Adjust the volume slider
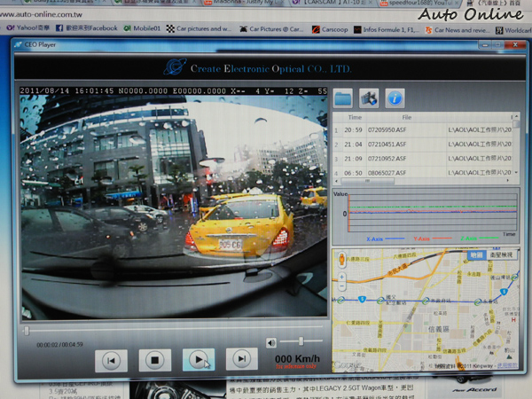Viewport: 532px width, 399px height. (303, 341)
